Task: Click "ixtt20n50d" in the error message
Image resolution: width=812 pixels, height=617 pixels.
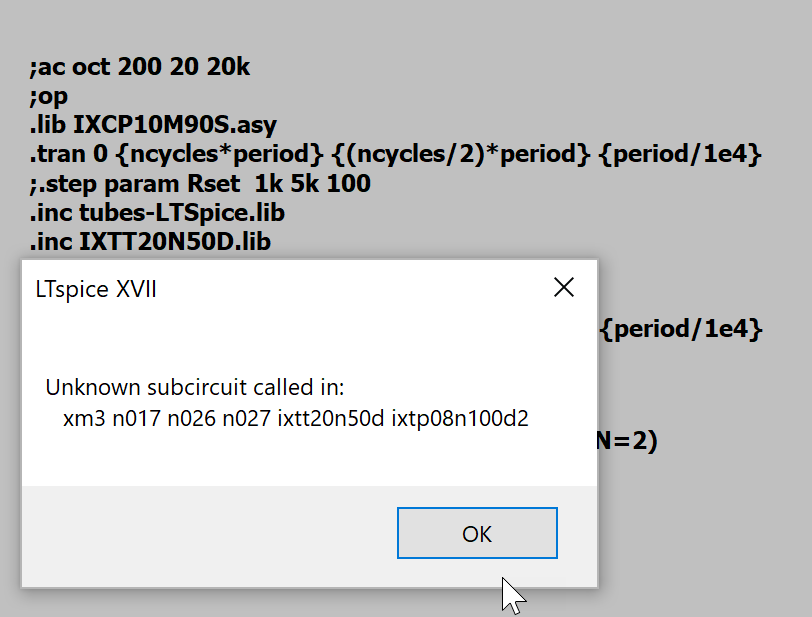Action: (x=331, y=419)
